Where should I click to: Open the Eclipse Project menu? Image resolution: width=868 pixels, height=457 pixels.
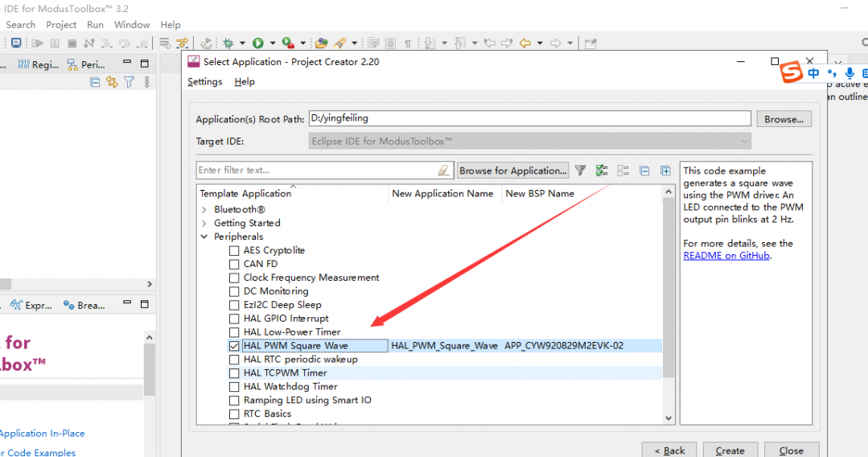pos(61,25)
